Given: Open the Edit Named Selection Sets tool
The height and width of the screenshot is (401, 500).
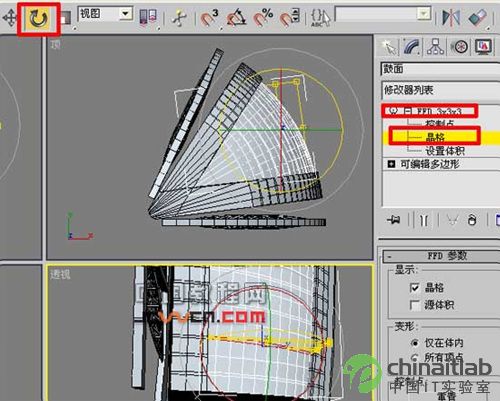Looking at the screenshot, I should coord(320,18).
